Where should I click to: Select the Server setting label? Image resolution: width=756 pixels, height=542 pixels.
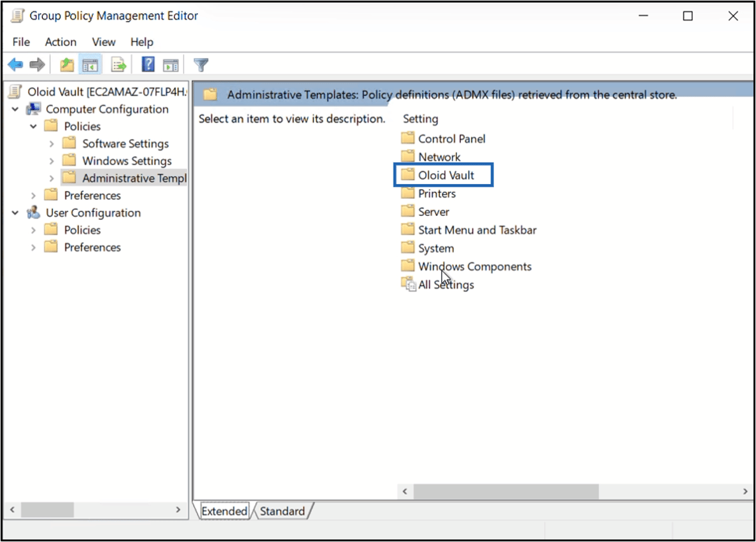tap(433, 212)
